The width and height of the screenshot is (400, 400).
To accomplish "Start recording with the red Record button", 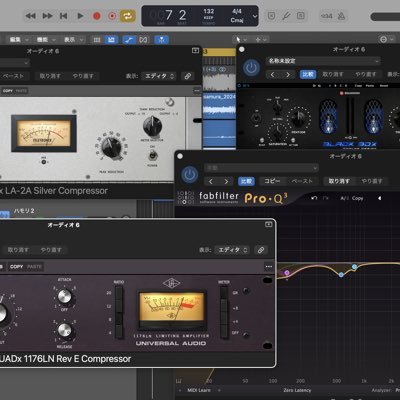I will tap(97, 16).
